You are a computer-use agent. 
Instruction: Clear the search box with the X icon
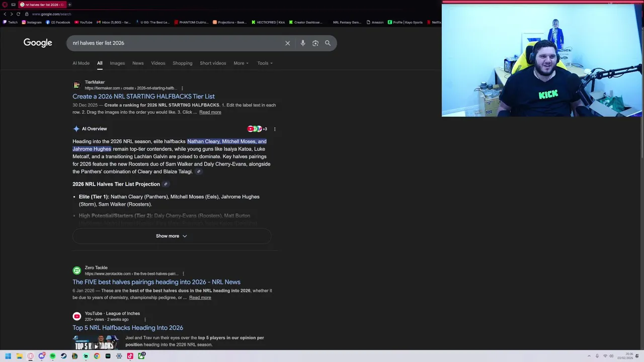coord(287,43)
